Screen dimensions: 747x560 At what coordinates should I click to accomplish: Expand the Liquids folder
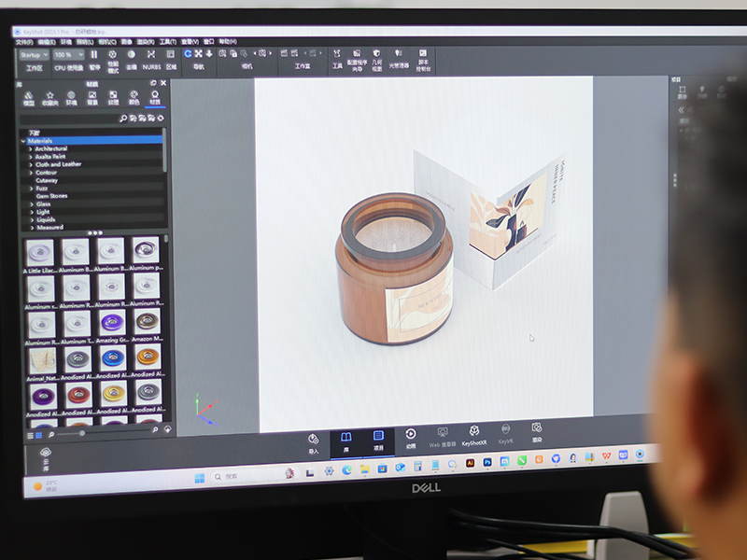[x=33, y=220]
